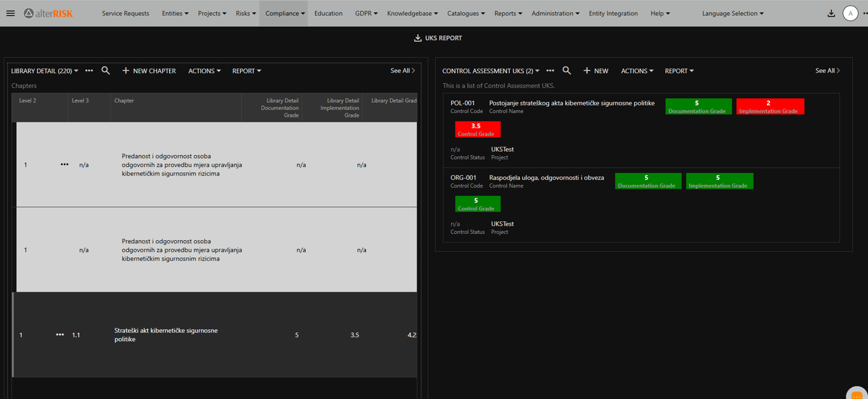Open the hamburger navigation menu
868x399 pixels.
(x=10, y=13)
